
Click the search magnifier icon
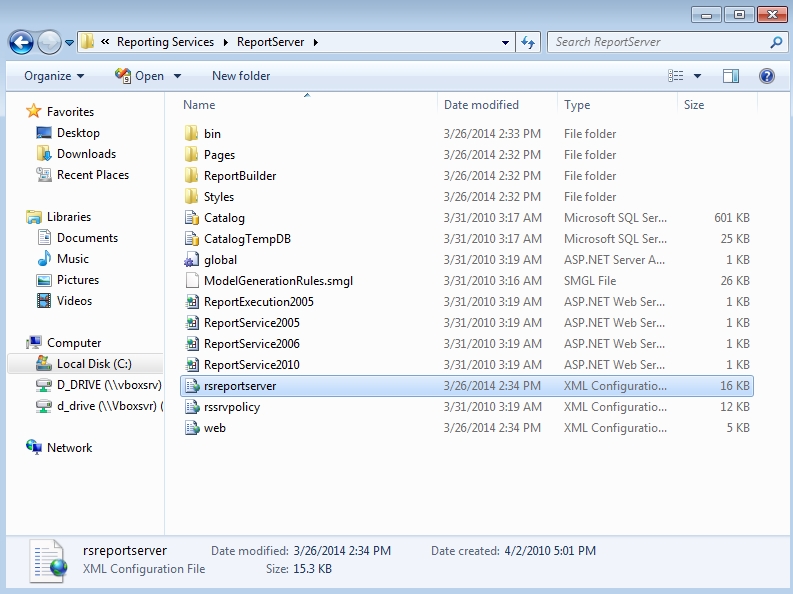tap(776, 42)
